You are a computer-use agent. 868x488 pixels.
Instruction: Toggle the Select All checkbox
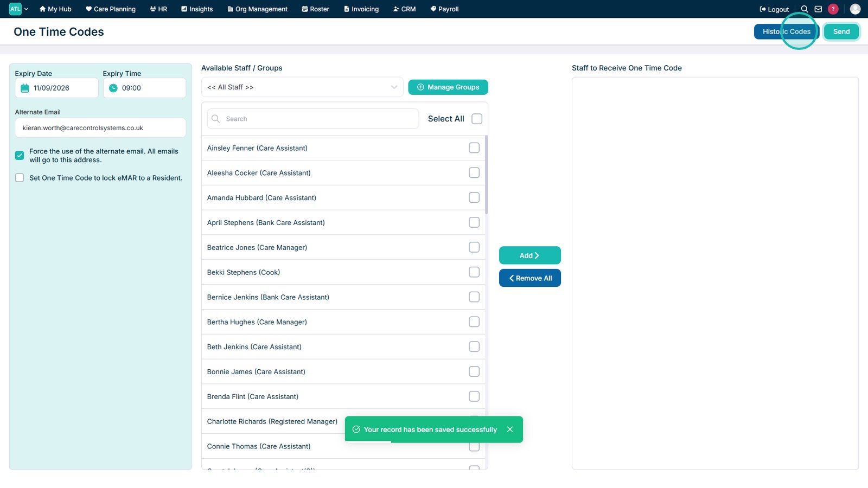[477, 119]
